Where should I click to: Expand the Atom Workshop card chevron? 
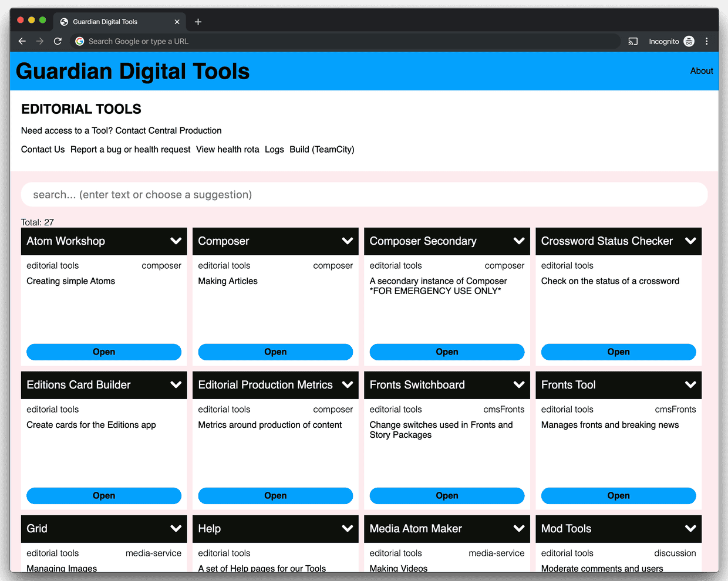tap(176, 241)
